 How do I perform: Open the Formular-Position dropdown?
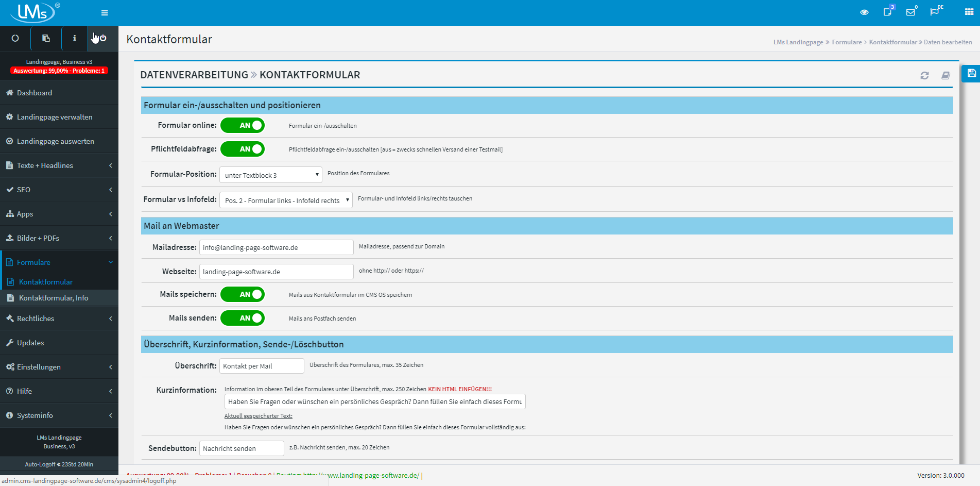270,175
